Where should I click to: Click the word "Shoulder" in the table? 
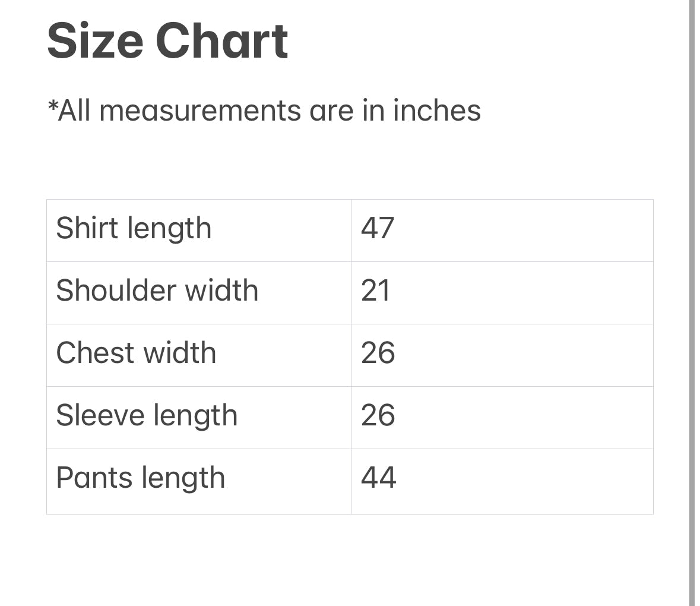click(x=116, y=291)
